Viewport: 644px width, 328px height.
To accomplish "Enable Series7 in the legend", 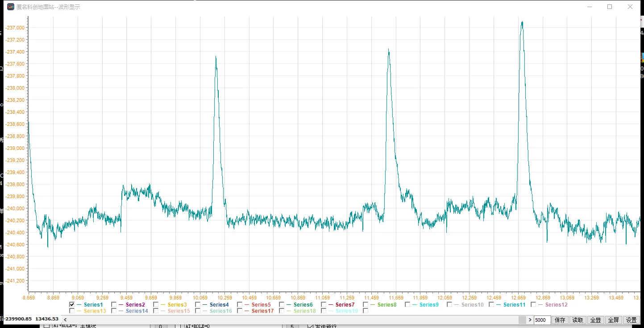I will 324,305.
